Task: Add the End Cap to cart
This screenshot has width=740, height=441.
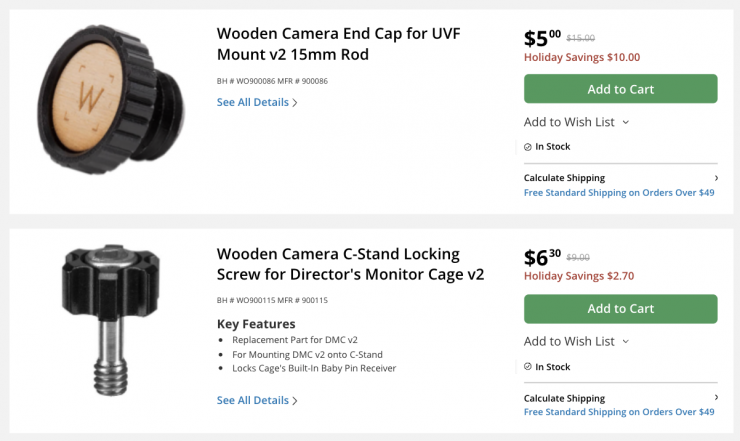Action: pyautogui.click(x=620, y=89)
